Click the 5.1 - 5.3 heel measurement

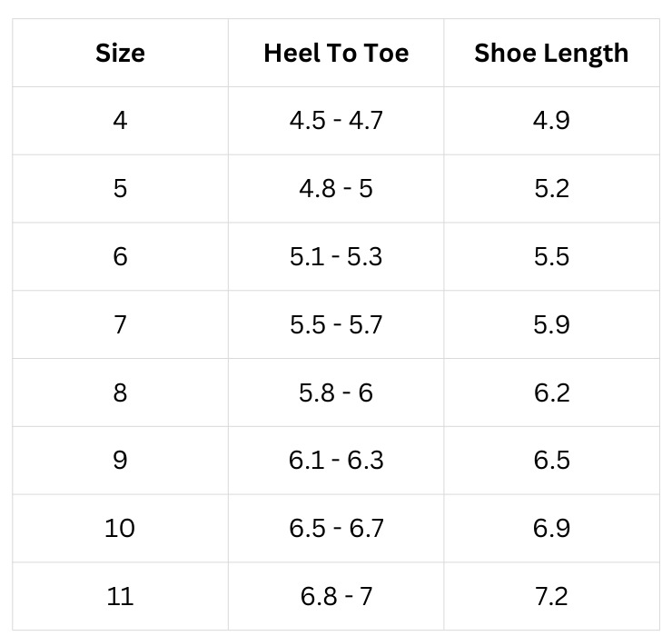tap(336, 256)
